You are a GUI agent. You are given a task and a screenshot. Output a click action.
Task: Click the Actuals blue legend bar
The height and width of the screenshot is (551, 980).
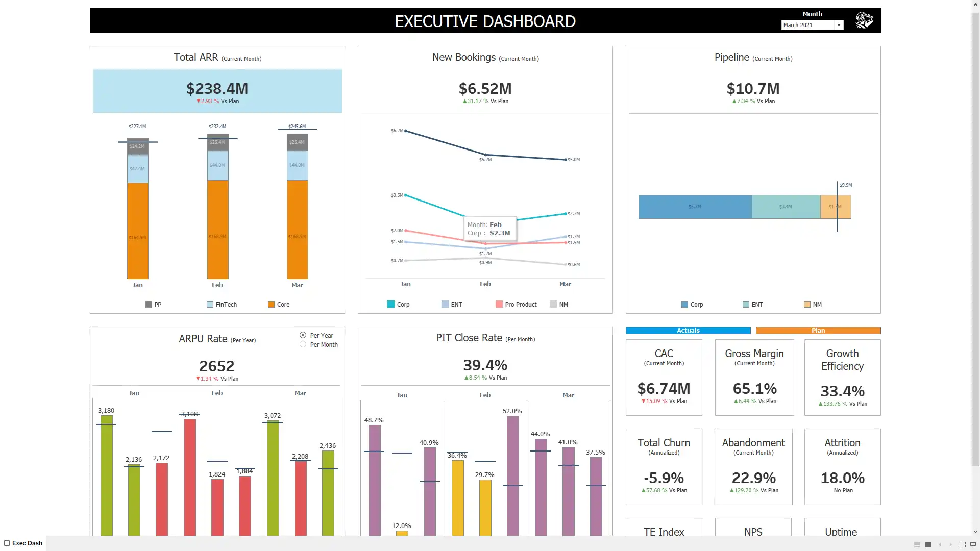[x=688, y=331]
